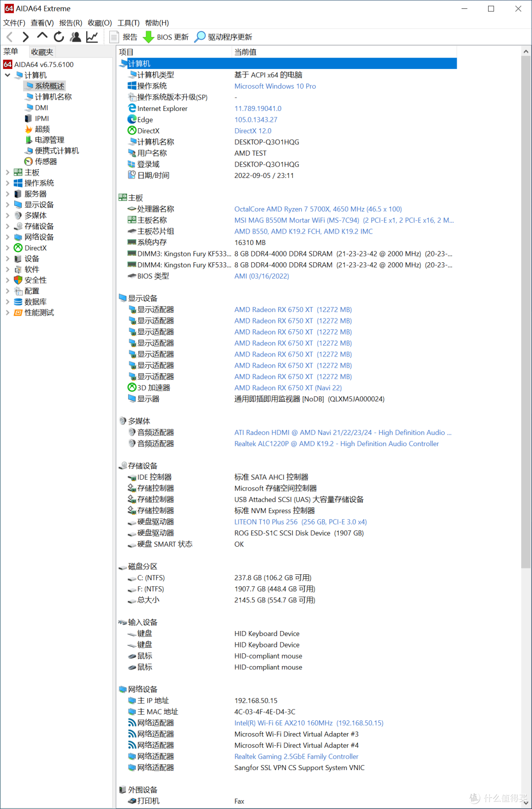The height and width of the screenshot is (809, 532).
Task: Click the Back navigation arrow
Action: point(10,37)
